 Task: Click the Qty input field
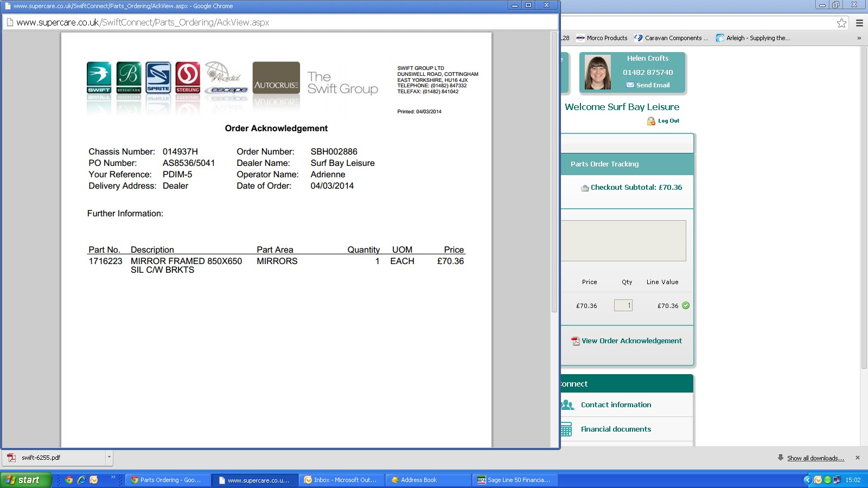coord(623,305)
